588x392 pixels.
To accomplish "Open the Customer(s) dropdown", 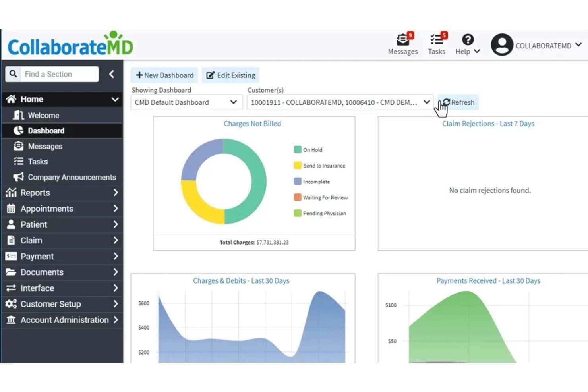I will tap(340, 102).
